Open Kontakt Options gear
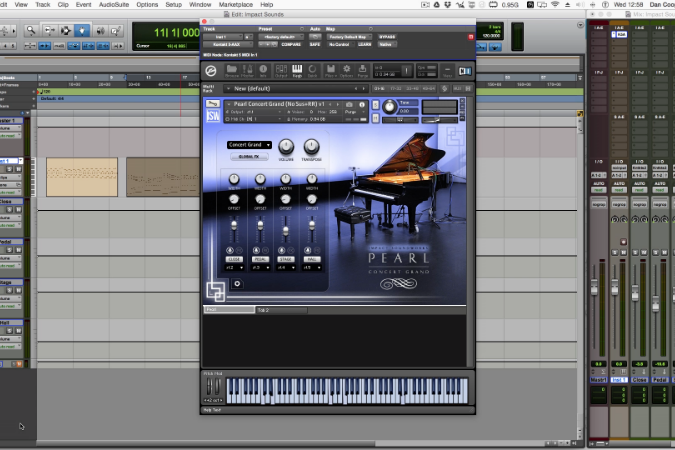675x450 pixels. (x=347, y=71)
